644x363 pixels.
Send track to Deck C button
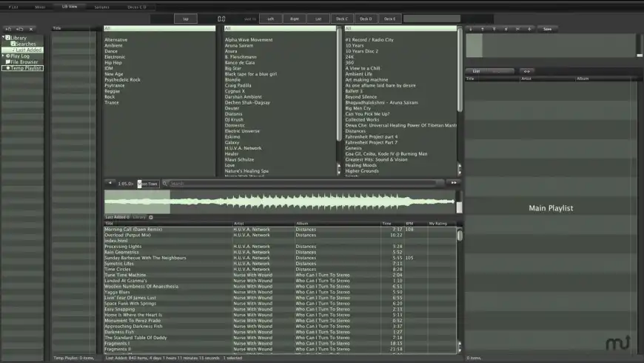tap(341, 19)
